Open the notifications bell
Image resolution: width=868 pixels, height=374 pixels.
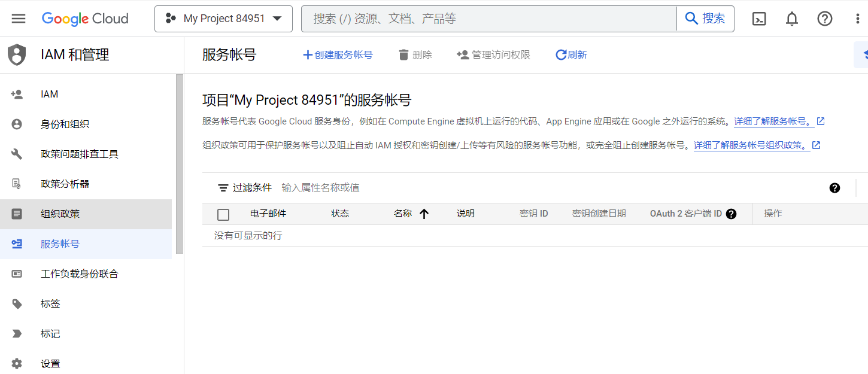point(792,19)
